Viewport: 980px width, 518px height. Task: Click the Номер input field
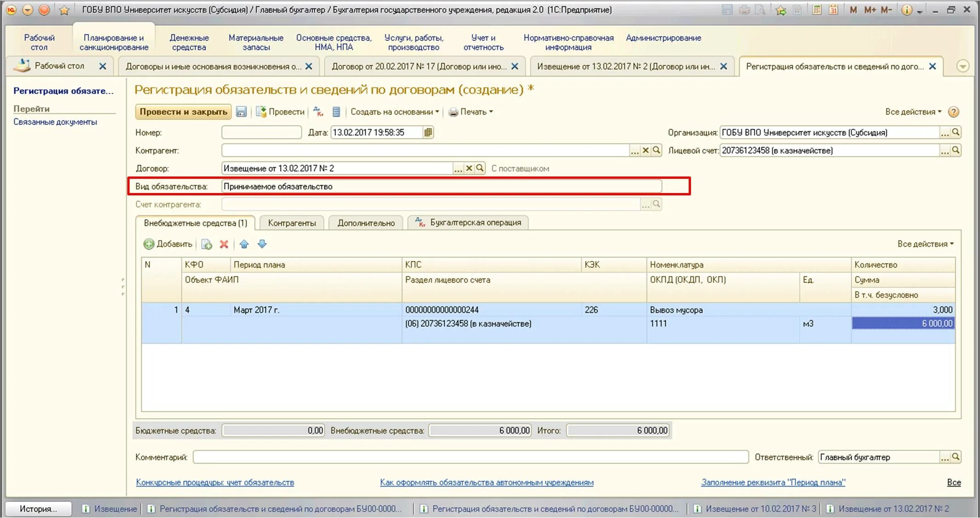(261, 132)
